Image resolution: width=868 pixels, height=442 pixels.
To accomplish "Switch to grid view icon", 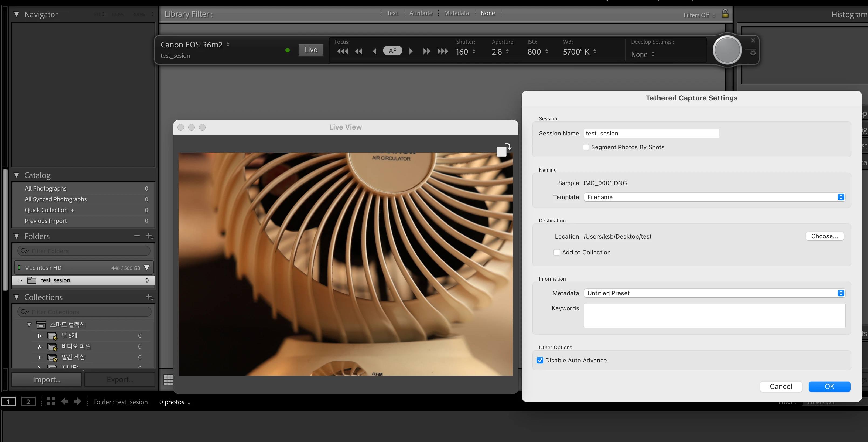I will (168, 380).
